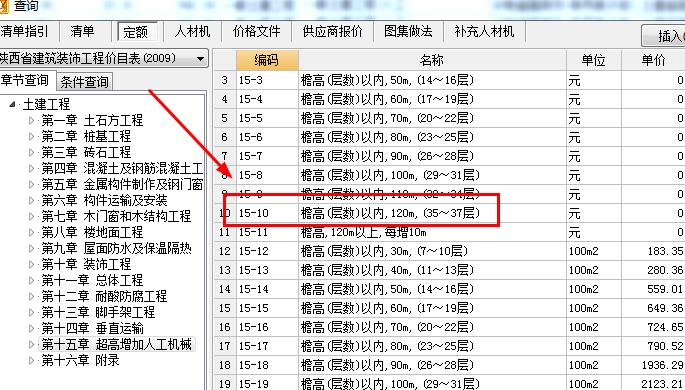This screenshot has height=390, width=685.
Task: Expand 第二章 桩基工程
Action: pyautogui.click(x=31, y=136)
